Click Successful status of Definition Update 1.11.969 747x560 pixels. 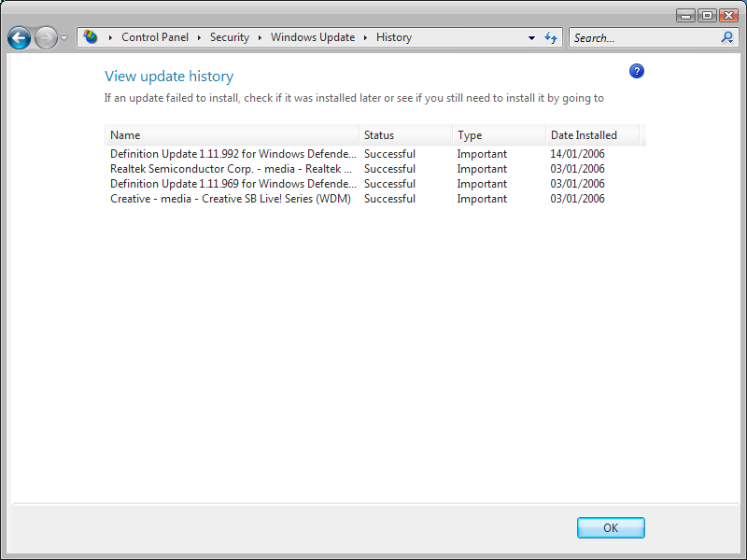pos(389,184)
